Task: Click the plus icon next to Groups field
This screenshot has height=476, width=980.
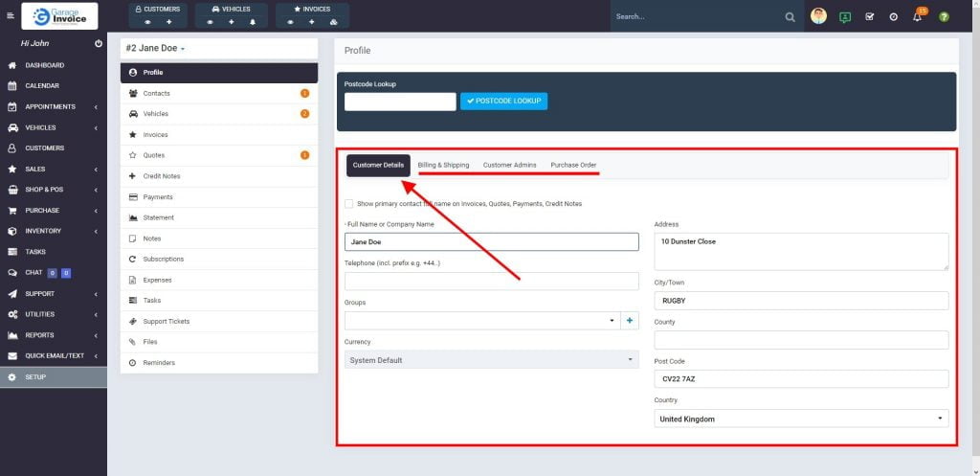Action: point(630,321)
